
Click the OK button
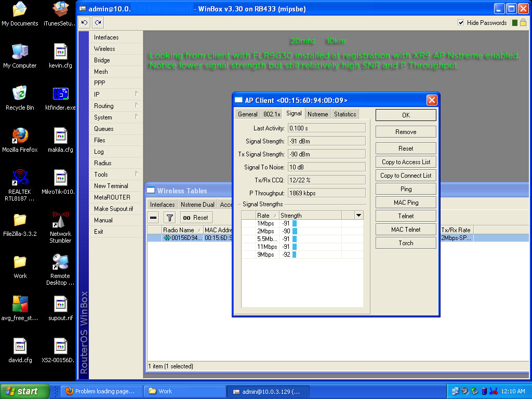(406, 115)
